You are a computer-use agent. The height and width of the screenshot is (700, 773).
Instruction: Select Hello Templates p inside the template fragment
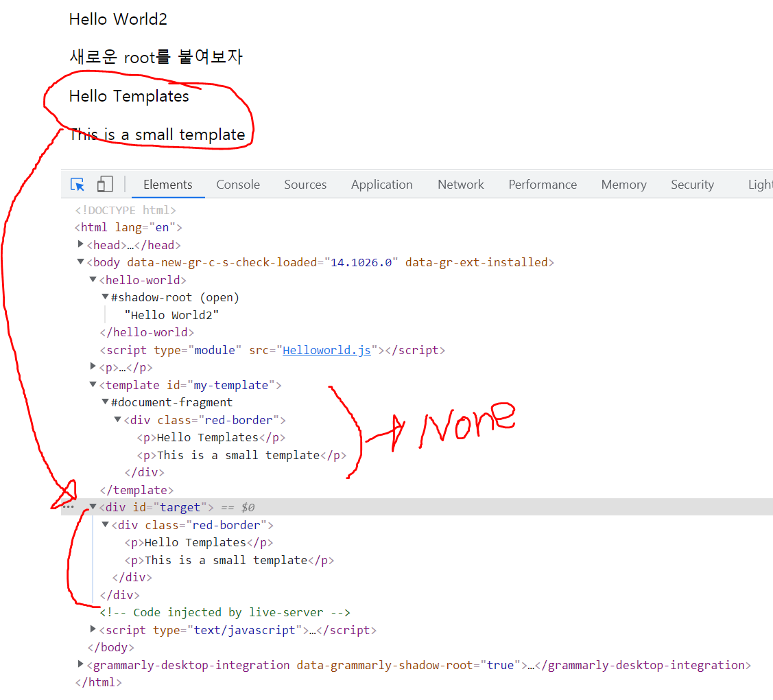(x=211, y=438)
